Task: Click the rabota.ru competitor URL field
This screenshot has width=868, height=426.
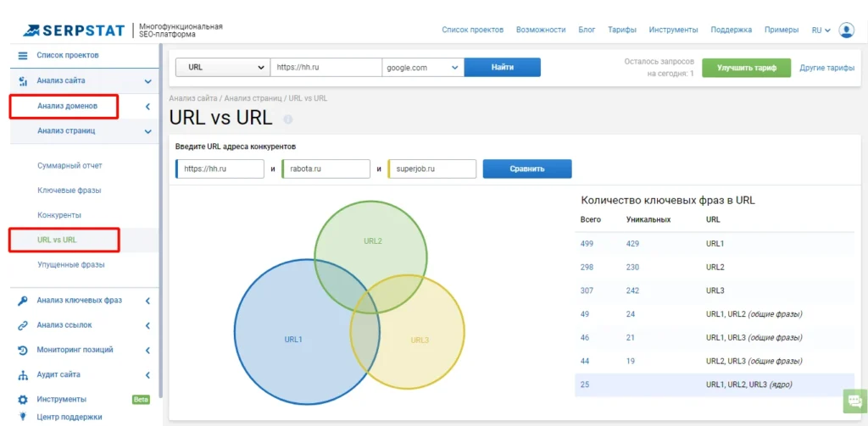Action: pos(326,169)
